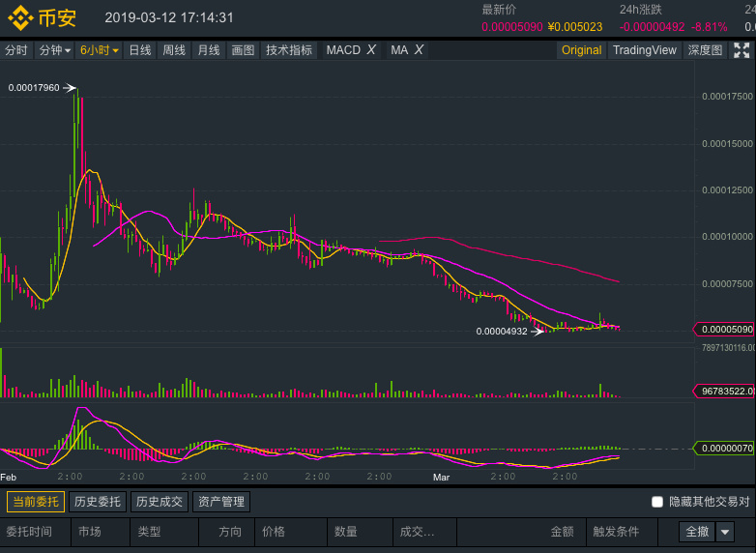This screenshot has height=553, width=756.
Task: Click the 0.00010000 price axis label
Action: (727, 237)
